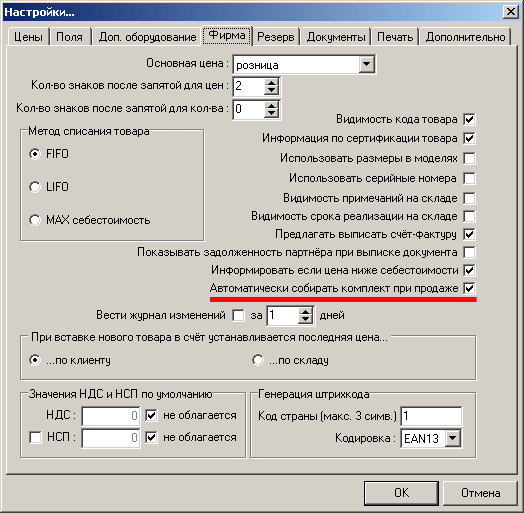The width and height of the screenshot is (524, 513).
Task: Select the ...по складу price option
Action: point(258,360)
